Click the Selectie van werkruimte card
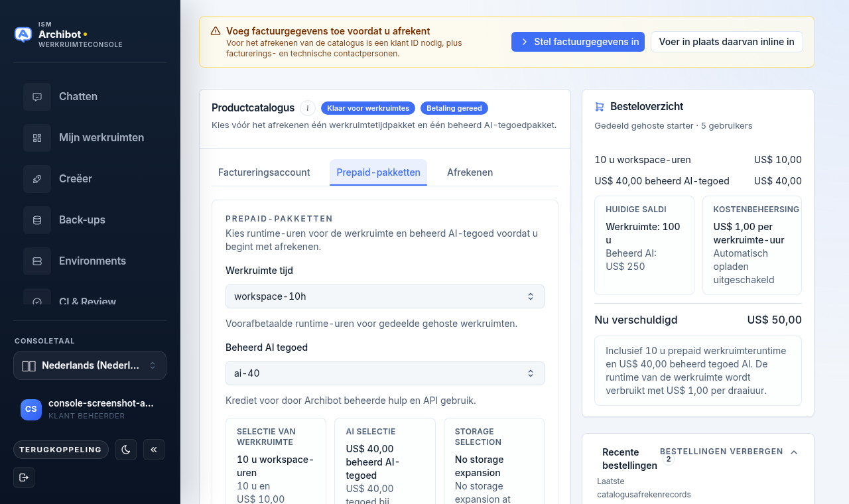The width and height of the screenshot is (849, 504). click(x=276, y=461)
